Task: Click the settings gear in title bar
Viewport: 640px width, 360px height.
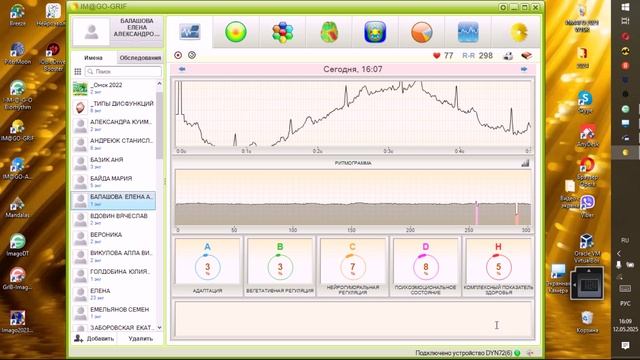Action: [503, 7]
